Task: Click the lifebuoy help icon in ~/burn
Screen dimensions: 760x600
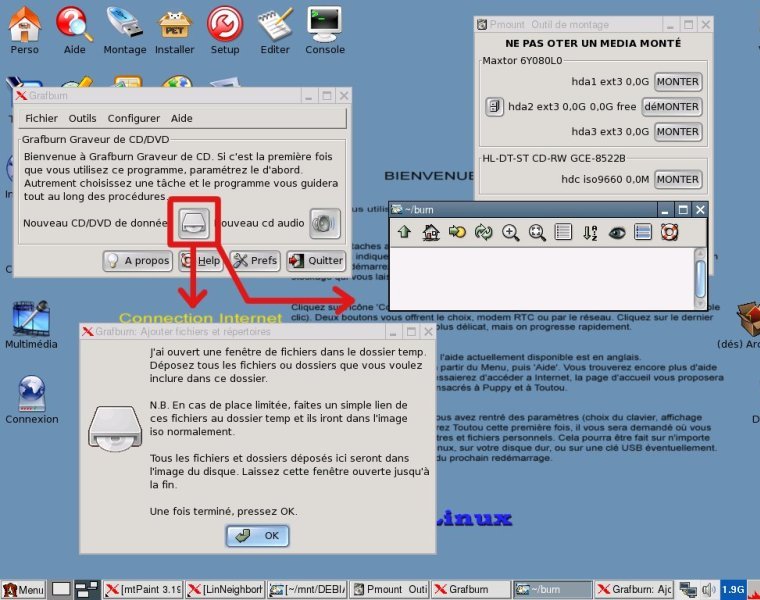Action: click(x=669, y=232)
